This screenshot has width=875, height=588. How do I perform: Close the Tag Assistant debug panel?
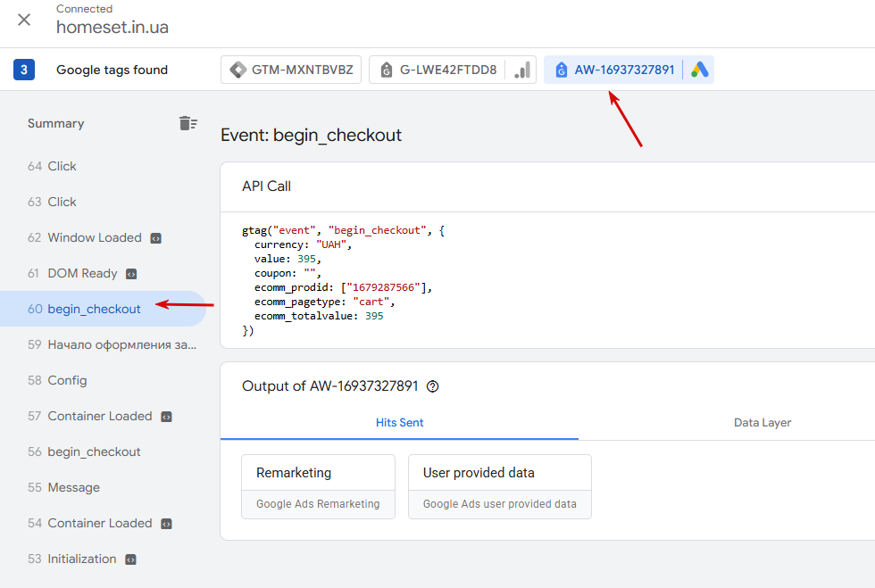(x=24, y=21)
